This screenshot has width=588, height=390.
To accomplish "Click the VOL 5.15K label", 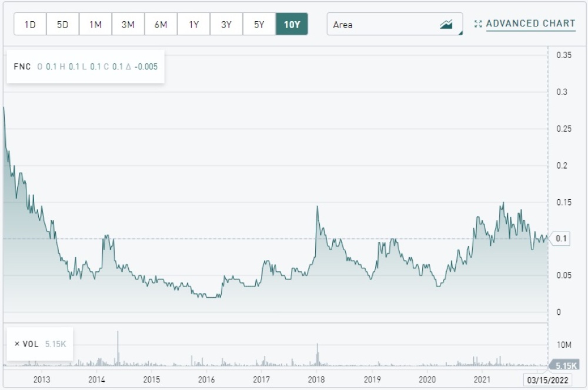I will (44, 344).
